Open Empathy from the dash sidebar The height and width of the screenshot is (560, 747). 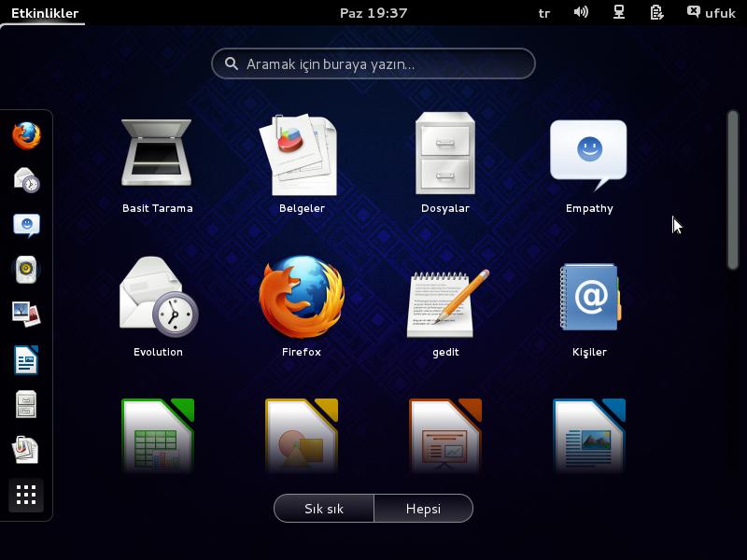pyautogui.click(x=26, y=225)
